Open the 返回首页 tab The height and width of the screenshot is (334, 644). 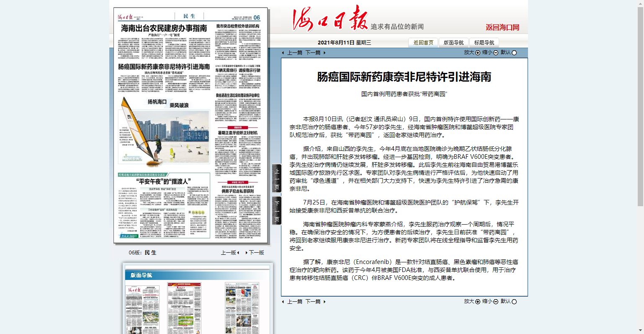[423, 43]
